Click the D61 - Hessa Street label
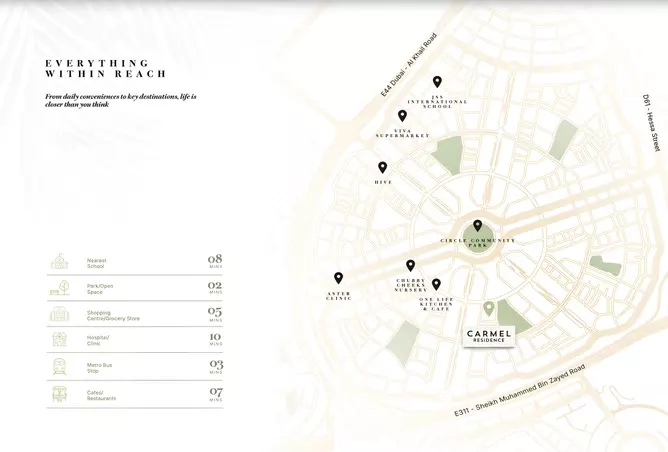668x452 pixels. pos(650,124)
